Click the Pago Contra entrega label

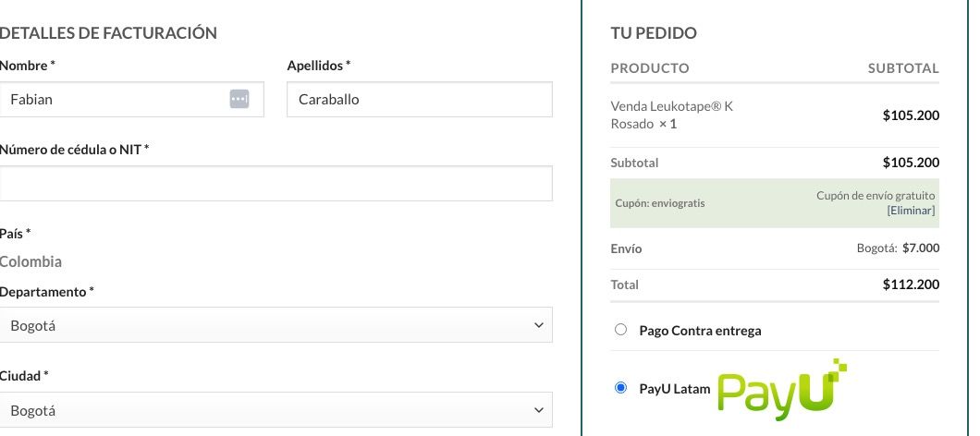point(700,331)
